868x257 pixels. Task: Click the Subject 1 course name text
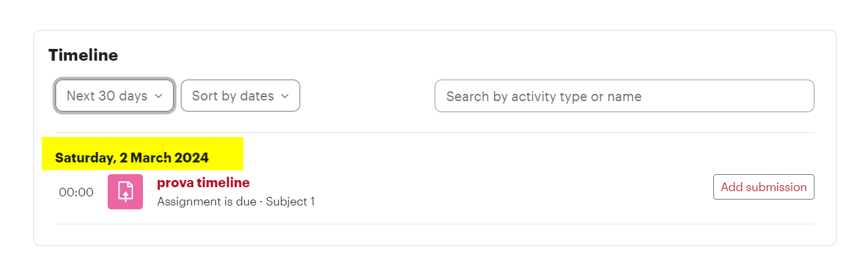click(x=290, y=202)
